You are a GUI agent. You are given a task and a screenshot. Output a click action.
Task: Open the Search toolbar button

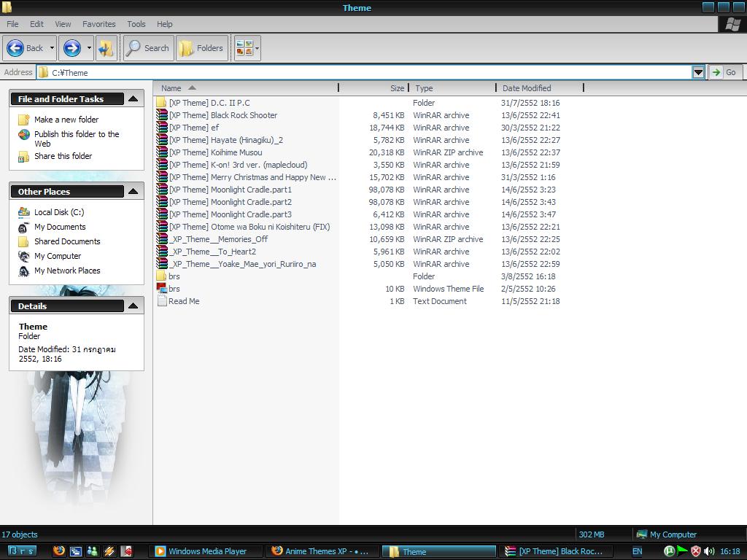147,48
